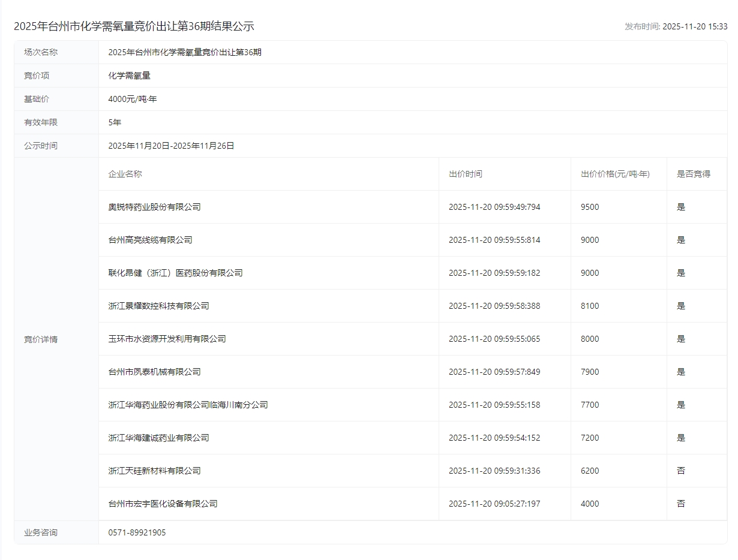Select company name 台州高亮线缆有限公司

tap(150, 240)
